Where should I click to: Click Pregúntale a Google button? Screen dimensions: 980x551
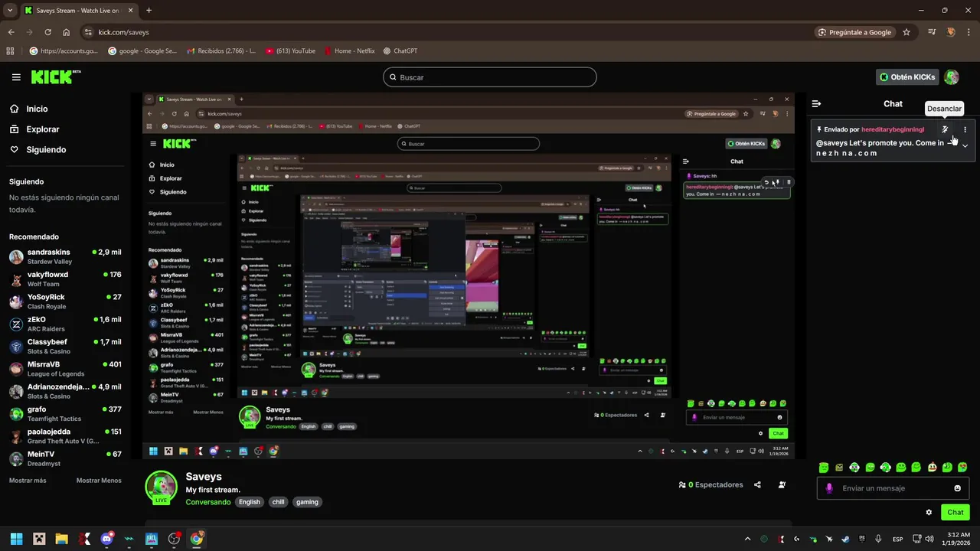854,32
